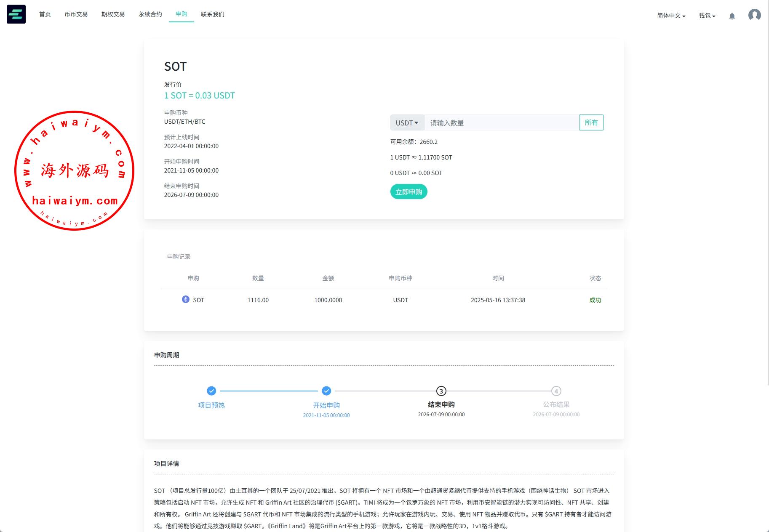Open the user profile avatar
This screenshot has width=769, height=532.
pos(754,15)
